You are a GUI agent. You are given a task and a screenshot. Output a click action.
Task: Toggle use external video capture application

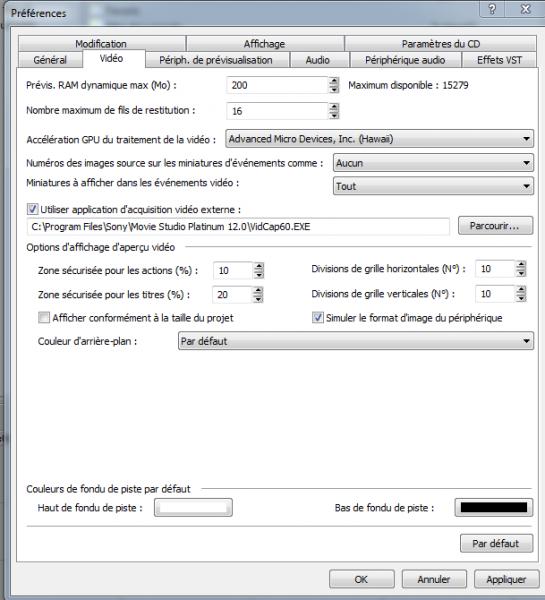coord(33,209)
